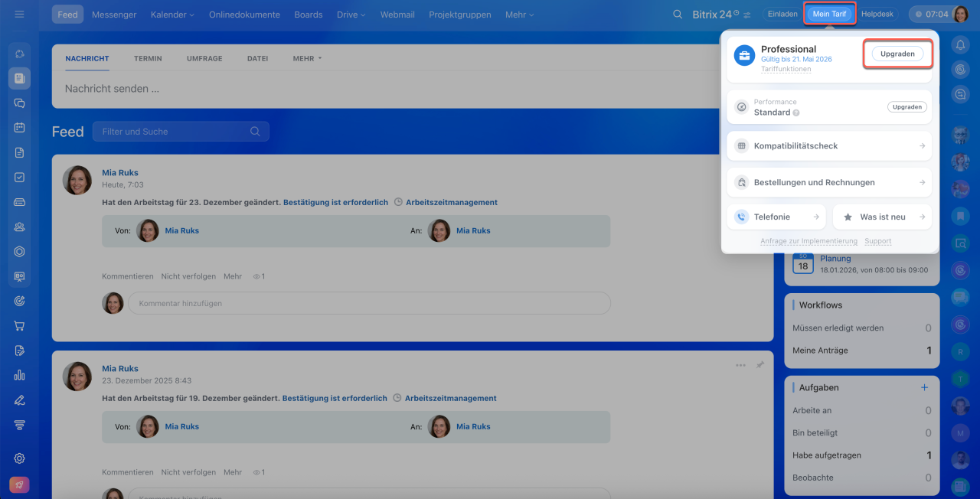980x499 pixels.
Task: Open Projektgruppen in top menu
Action: click(460, 15)
